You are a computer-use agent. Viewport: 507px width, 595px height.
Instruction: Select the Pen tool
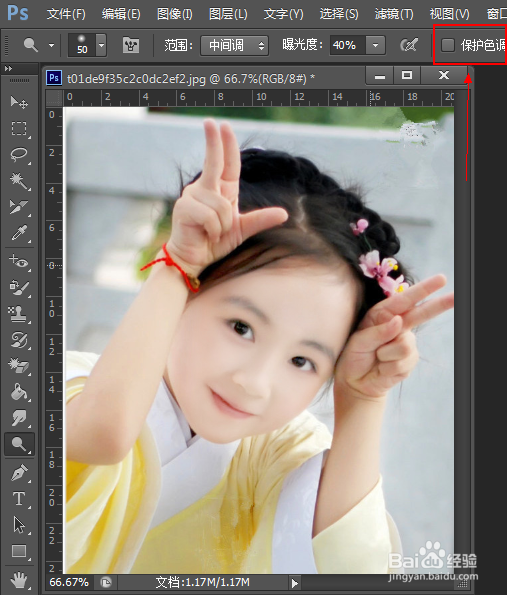click(x=19, y=473)
